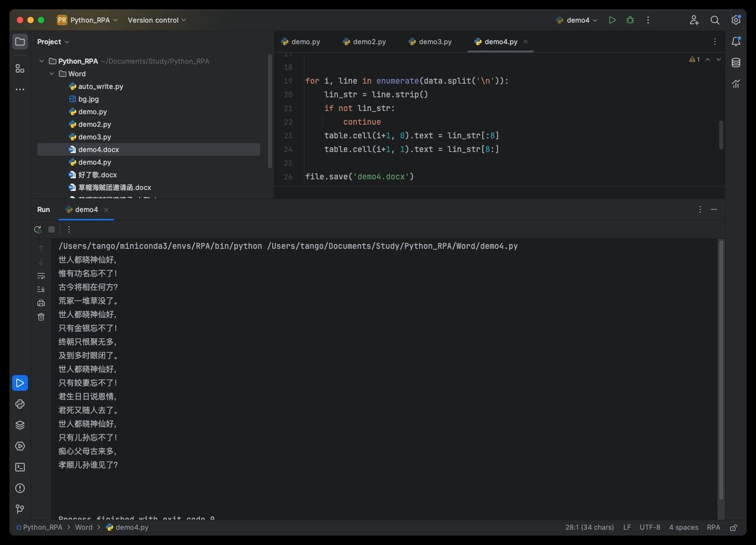
Task: Select demo4.docx in project tree
Action: point(148,149)
